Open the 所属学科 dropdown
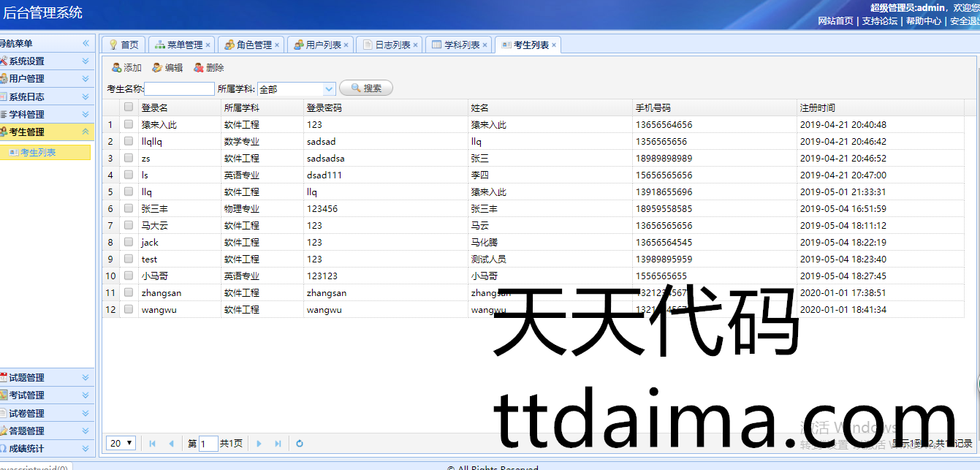The height and width of the screenshot is (470, 980). pyautogui.click(x=329, y=89)
